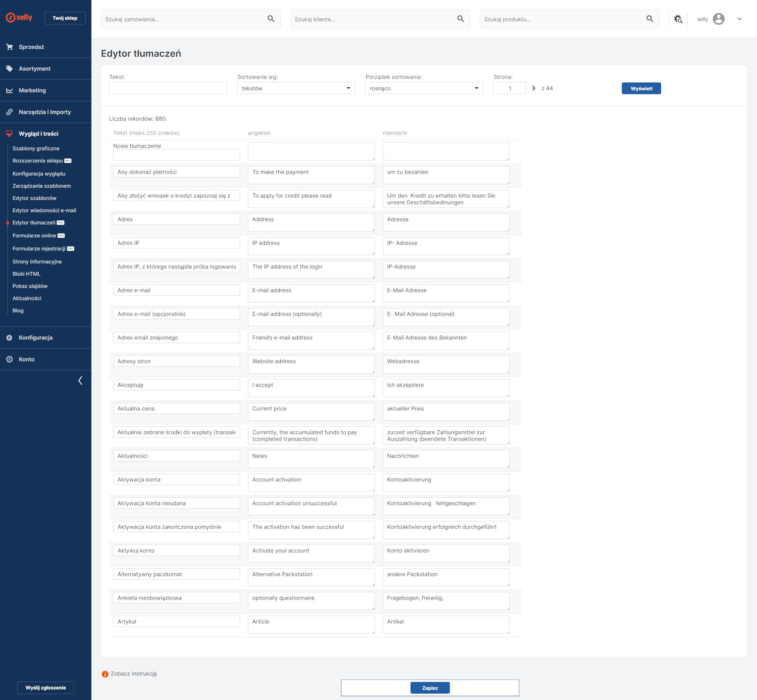Open the Zobacz instrukcję link
Image resolution: width=757 pixels, height=700 pixels.
133,674
